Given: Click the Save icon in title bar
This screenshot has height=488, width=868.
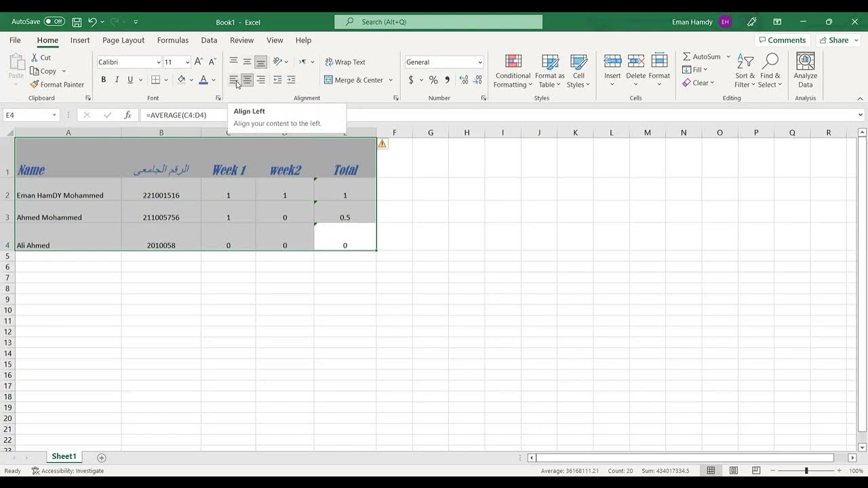Looking at the screenshot, I should pyautogui.click(x=77, y=22).
